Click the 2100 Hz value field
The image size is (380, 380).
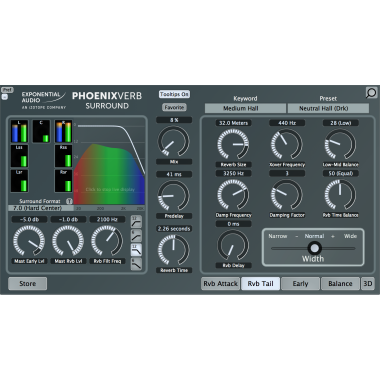107,219
